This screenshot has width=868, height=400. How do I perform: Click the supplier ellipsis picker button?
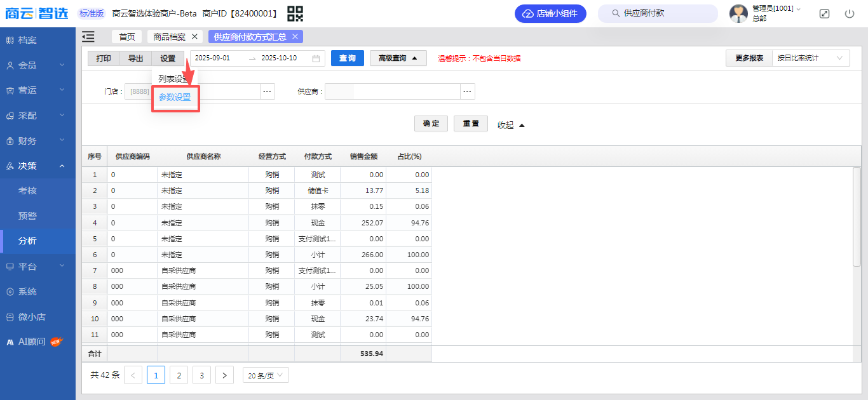click(x=468, y=91)
